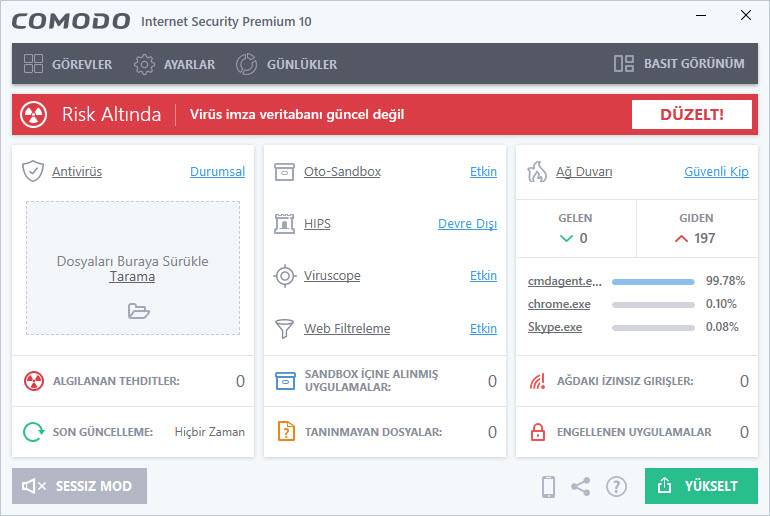Click the mobile device icon

[548, 487]
